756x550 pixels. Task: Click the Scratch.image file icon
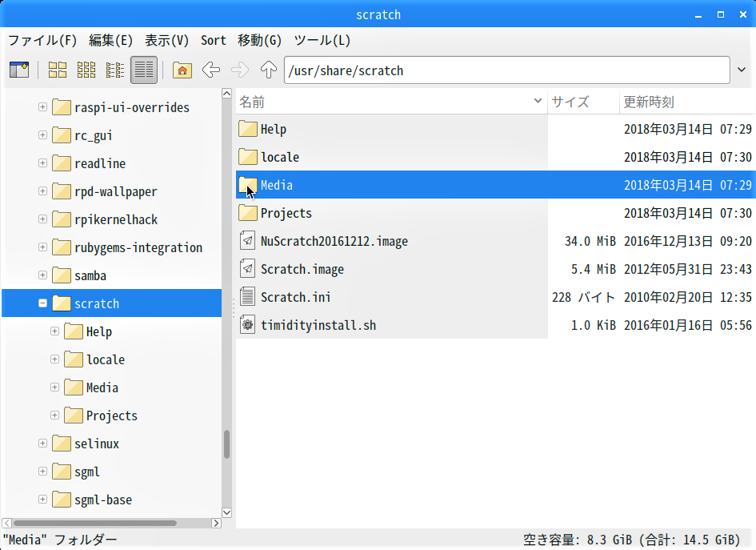coord(247,269)
